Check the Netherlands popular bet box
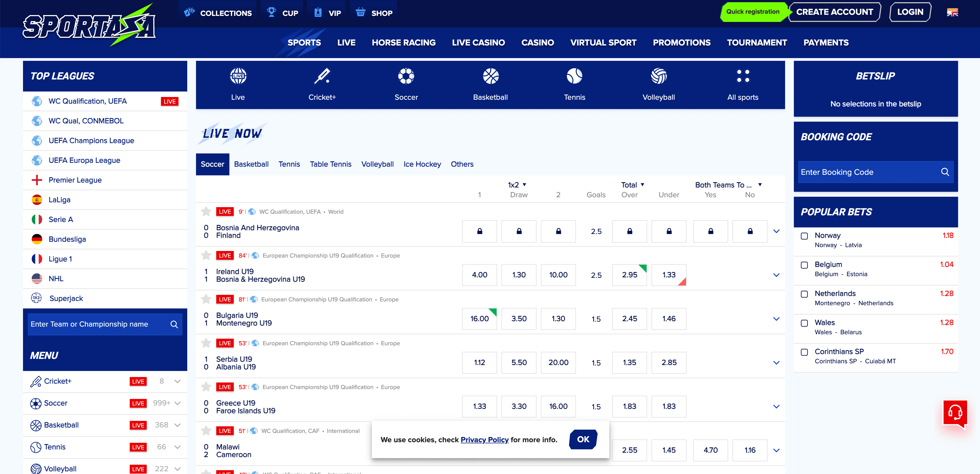This screenshot has height=474, width=980. pyautogui.click(x=804, y=294)
